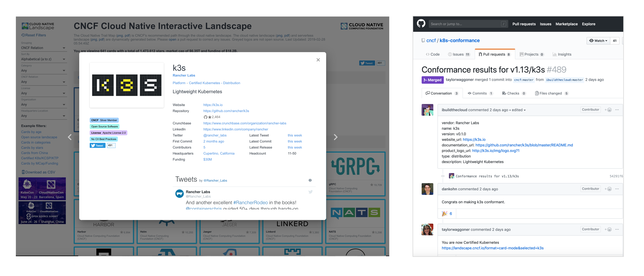Open the Watch dropdown for the repository
The height and width of the screenshot is (276, 644).
pos(598,41)
